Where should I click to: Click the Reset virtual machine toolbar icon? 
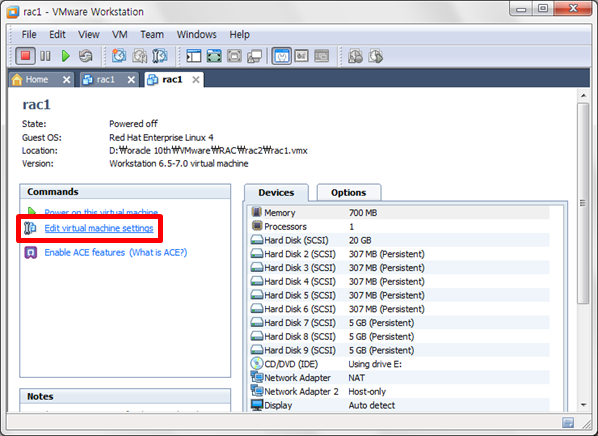pyautogui.click(x=85, y=56)
